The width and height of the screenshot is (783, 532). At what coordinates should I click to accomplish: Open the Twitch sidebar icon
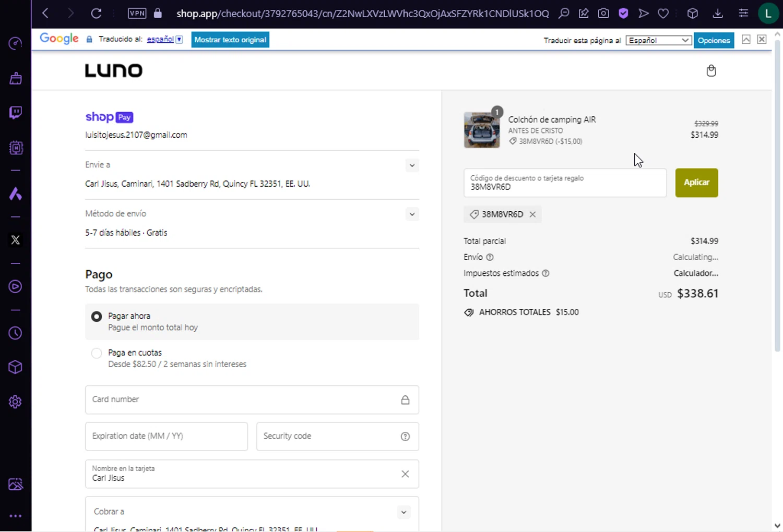[x=15, y=113]
